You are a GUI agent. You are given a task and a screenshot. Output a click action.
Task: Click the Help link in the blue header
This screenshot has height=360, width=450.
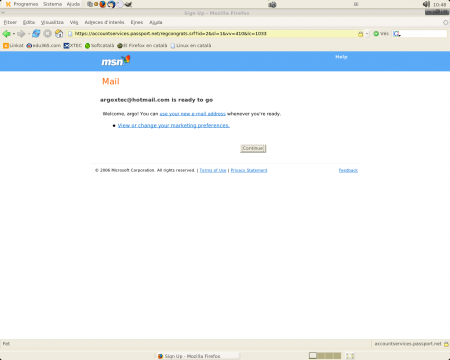coord(341,57)
